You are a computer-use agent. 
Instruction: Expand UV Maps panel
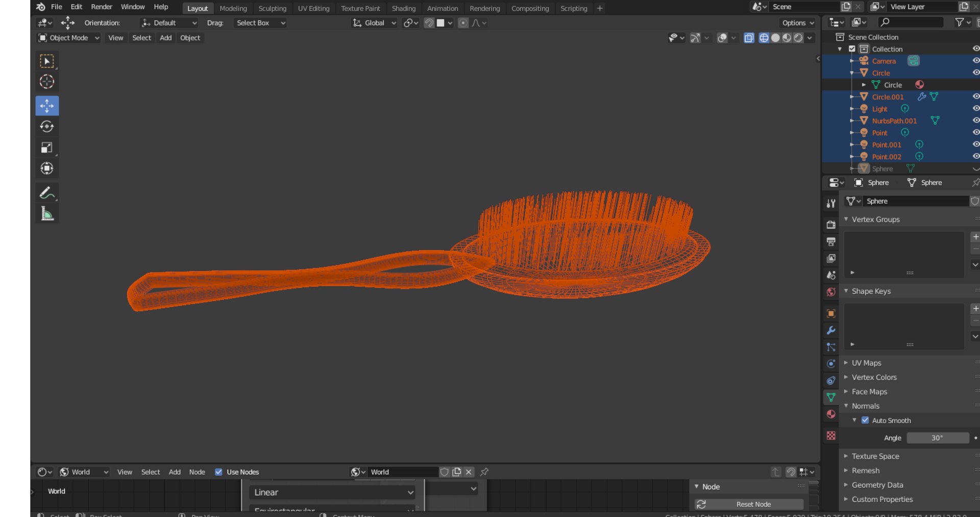(866, 363)
